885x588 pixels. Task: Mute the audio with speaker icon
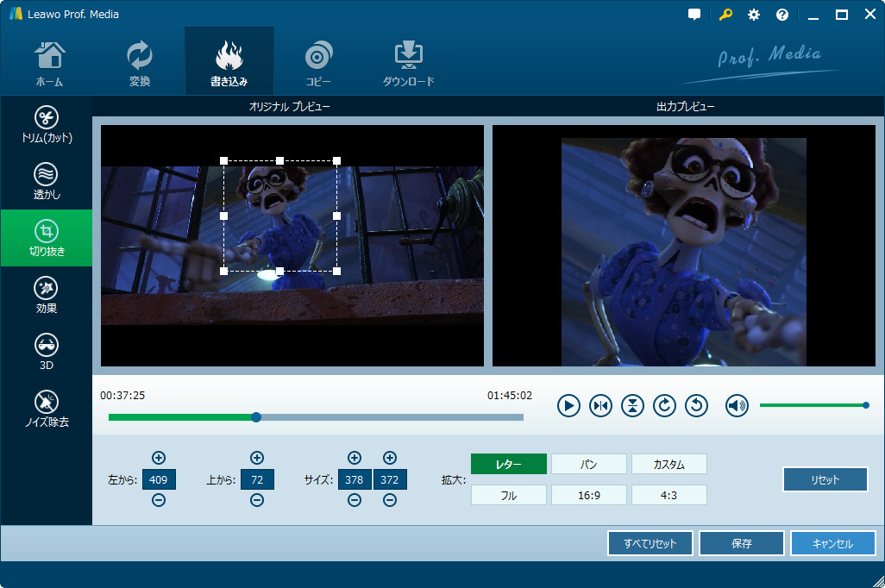click(x=737, y=405)
